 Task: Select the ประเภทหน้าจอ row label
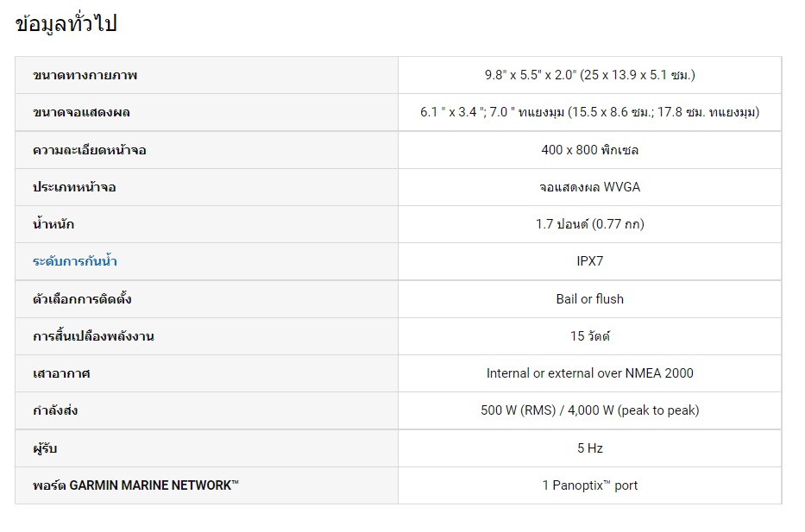(x=74, y=187)
